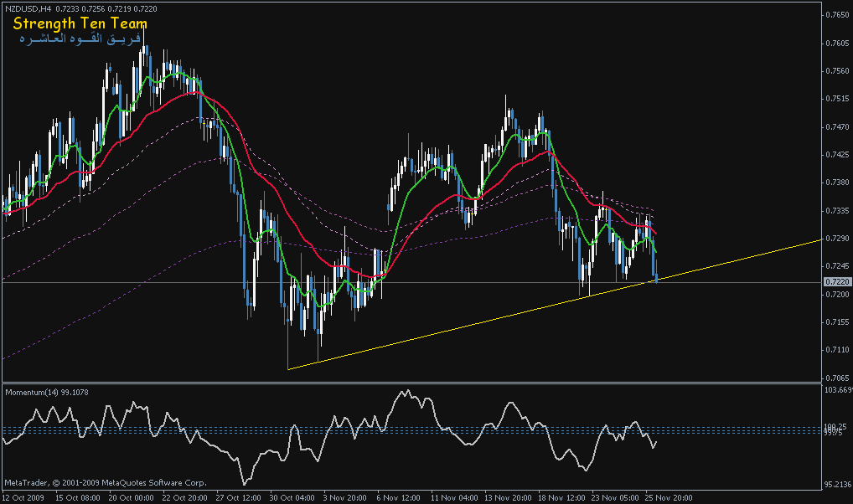Click the Momentum(14) indicator label

pos(47,391)
